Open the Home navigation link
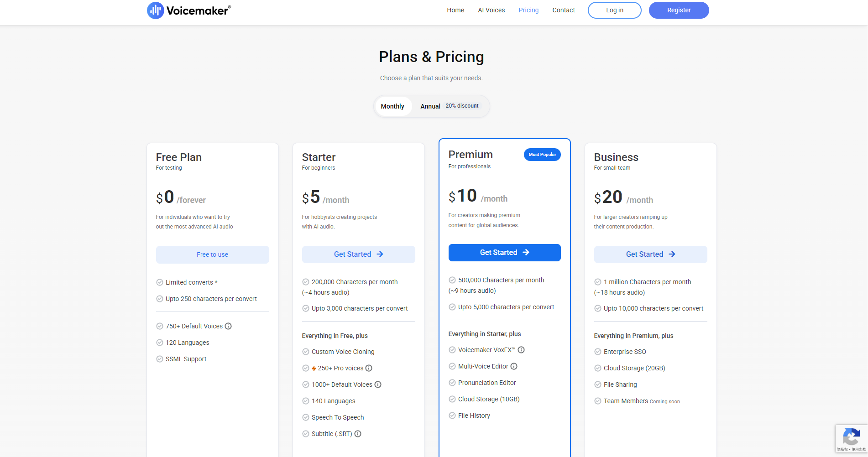Screen dimensions: 868x457 455,10
